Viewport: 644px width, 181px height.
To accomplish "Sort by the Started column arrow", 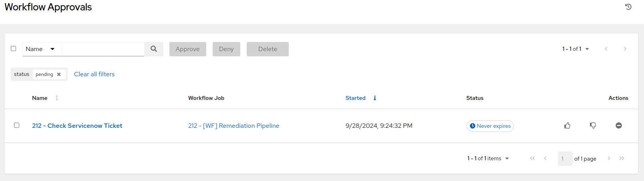I will tap(375, 98).
